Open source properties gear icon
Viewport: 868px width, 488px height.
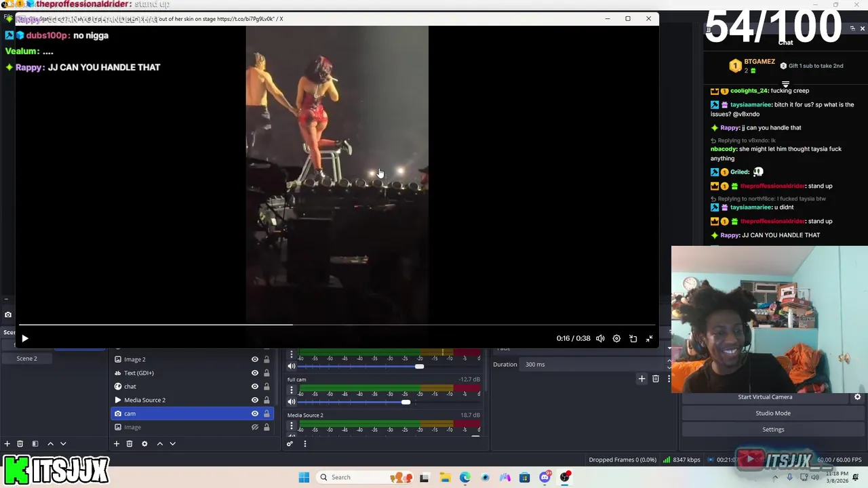[x=144, y=444]
